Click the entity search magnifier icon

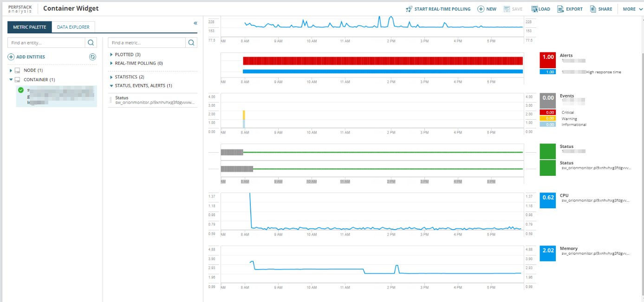[x=91, y=43]
